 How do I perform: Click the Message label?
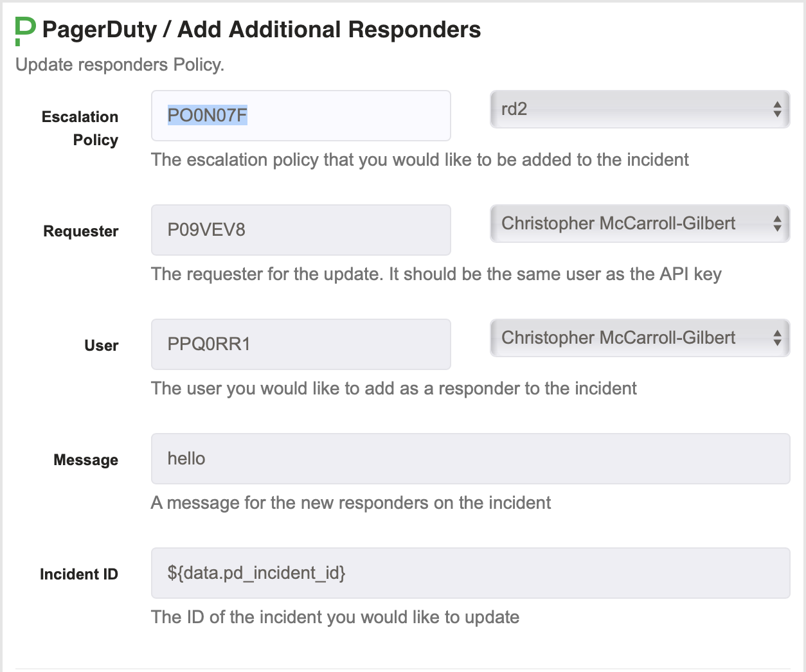tap(86, 460)
